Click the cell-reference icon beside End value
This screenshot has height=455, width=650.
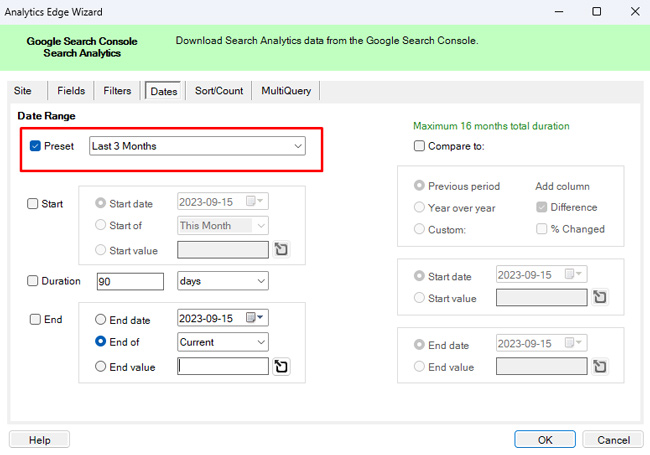(x=281, y=367)
